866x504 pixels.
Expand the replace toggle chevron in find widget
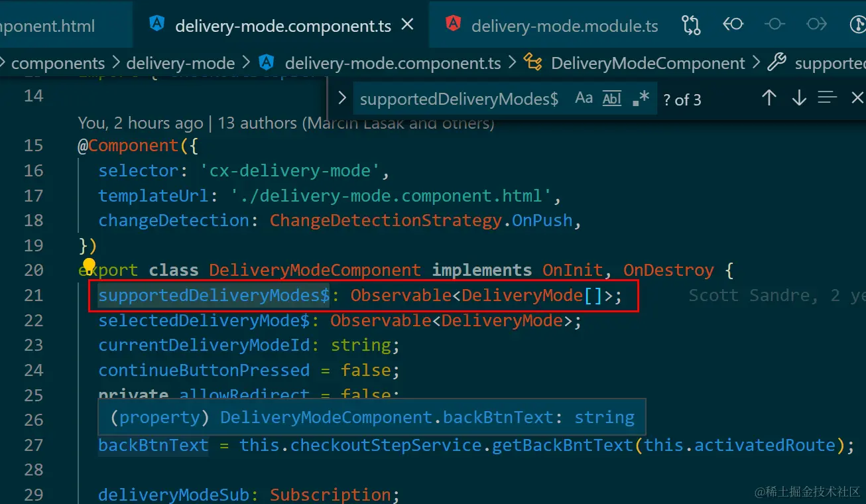[x=341, y=99]
